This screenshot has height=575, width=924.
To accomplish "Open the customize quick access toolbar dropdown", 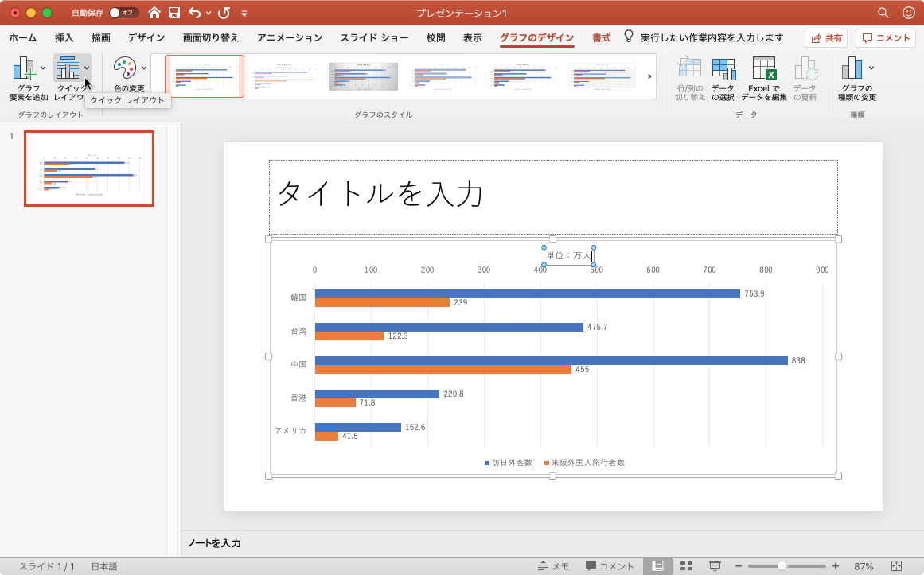I will coord(244,13).
